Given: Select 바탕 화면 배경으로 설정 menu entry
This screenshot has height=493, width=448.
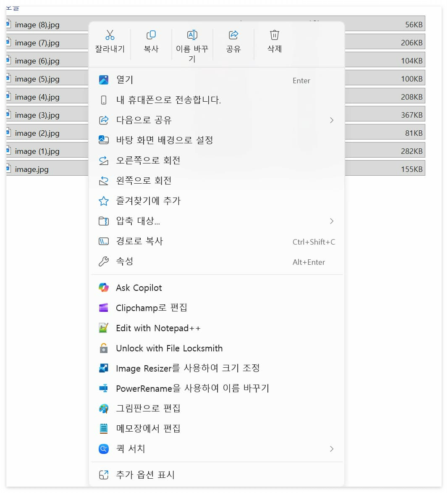Looking at the screenshot, I should pyautogui.click(x=165, y=140).
